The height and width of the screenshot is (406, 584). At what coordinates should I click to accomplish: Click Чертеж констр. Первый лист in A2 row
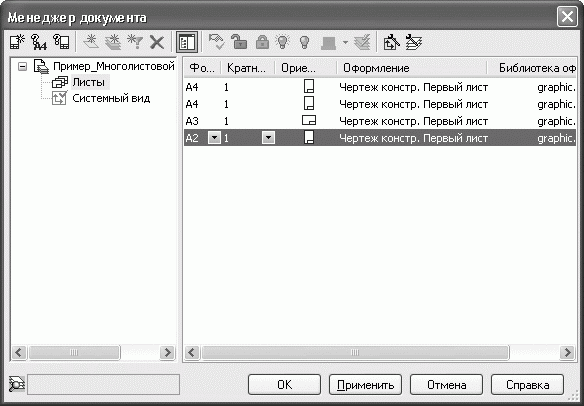(413, 138)
